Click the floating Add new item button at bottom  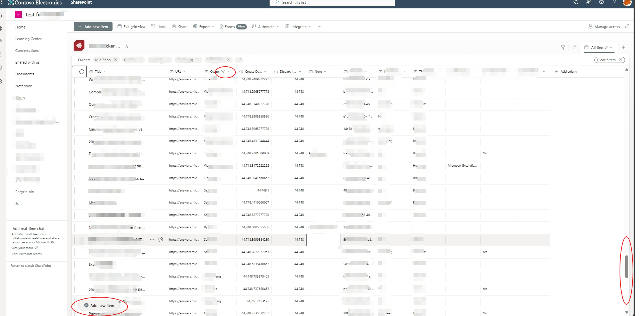pyautogui.click(x=99, y=306)
